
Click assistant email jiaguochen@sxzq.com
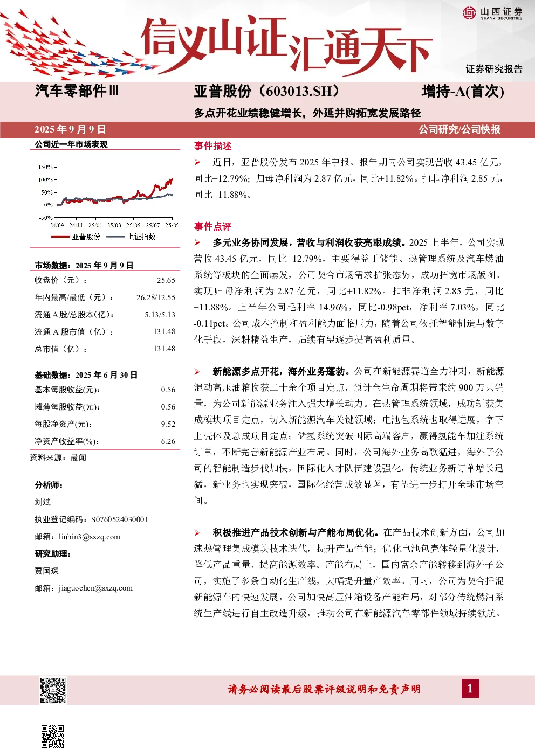click(x=95, y=588)
